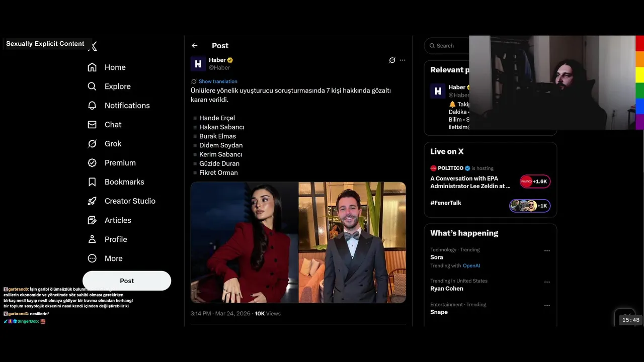644x362 pixels.
Task: Open the woman in red photo
Action: 244,242
